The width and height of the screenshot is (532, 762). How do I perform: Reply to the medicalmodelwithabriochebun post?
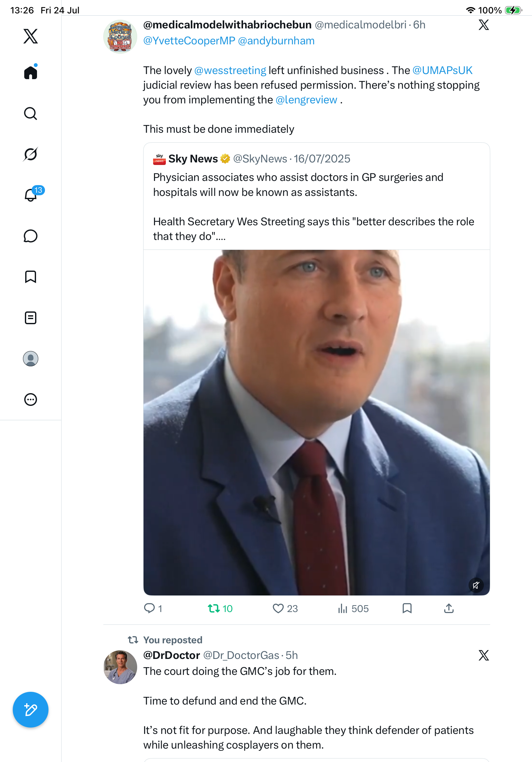pyautogui.click(x=153, y=608)
